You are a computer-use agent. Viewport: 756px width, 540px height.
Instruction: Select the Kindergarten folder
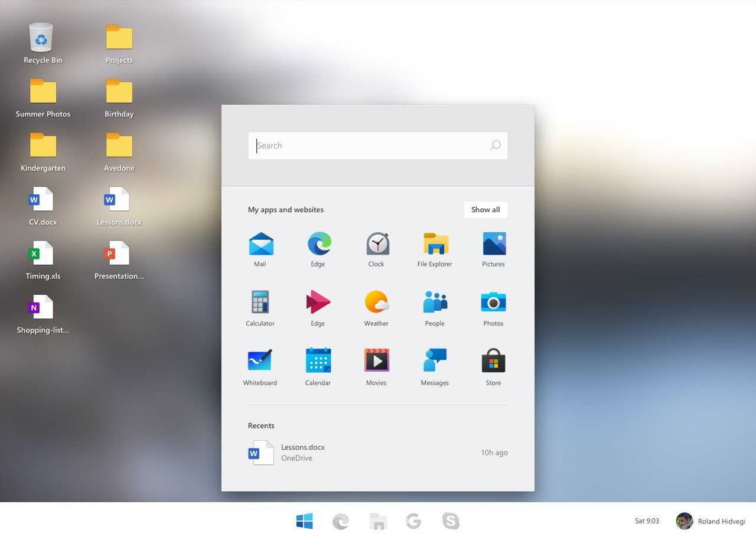click(x=43, y=152)
